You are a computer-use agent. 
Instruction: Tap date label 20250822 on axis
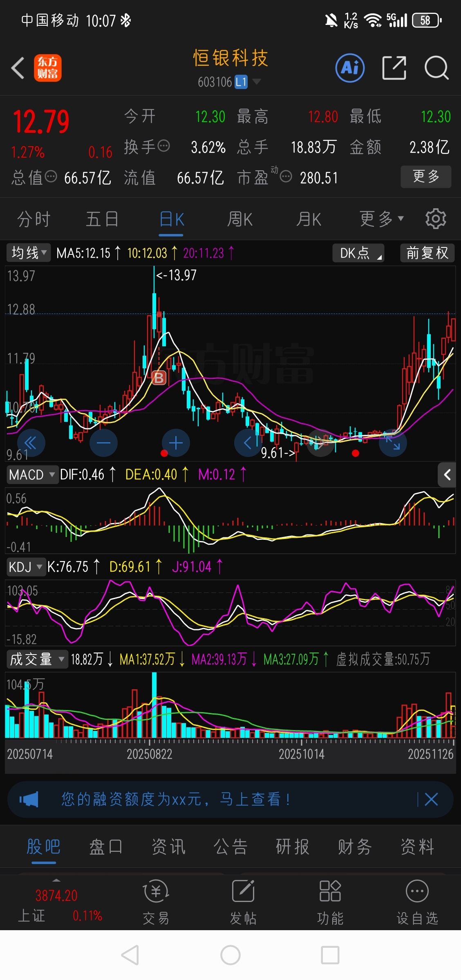point(150,754)
